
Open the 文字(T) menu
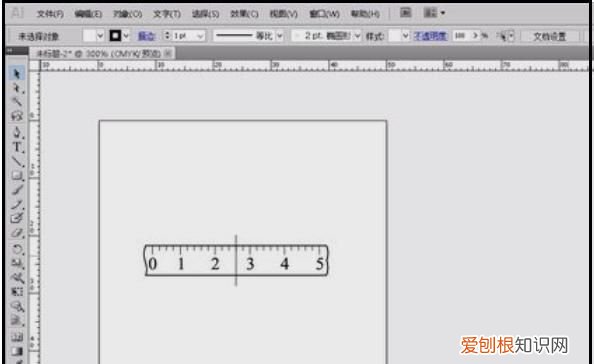tap(167, 14)
